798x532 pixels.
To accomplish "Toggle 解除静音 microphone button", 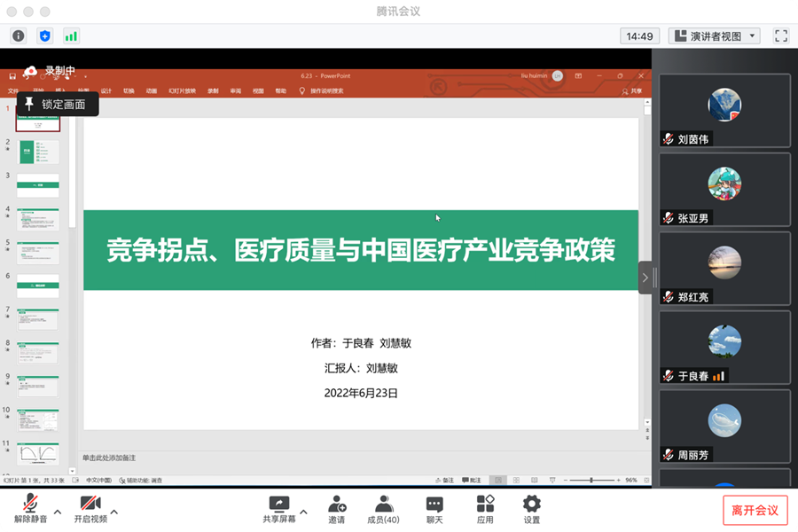I will 30,509.
